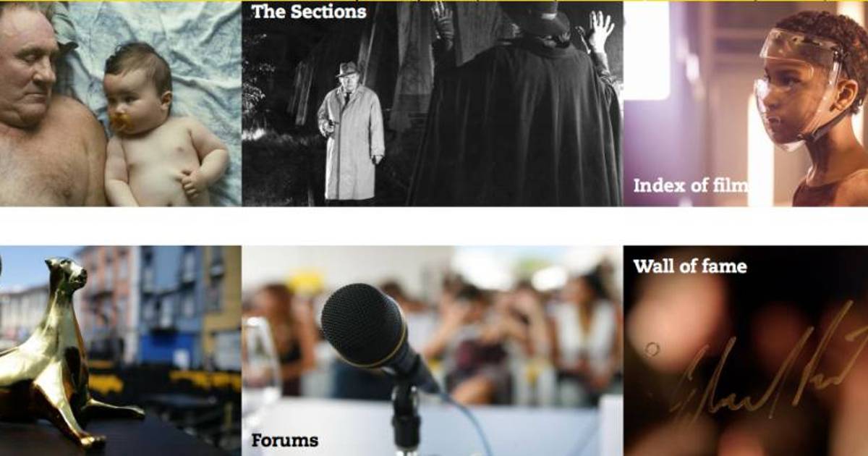Image resolution: width=868 pixels, height=456 pixels.
Task: Open the "Wall of fame" heading
Action: click(x=689, y=266)
